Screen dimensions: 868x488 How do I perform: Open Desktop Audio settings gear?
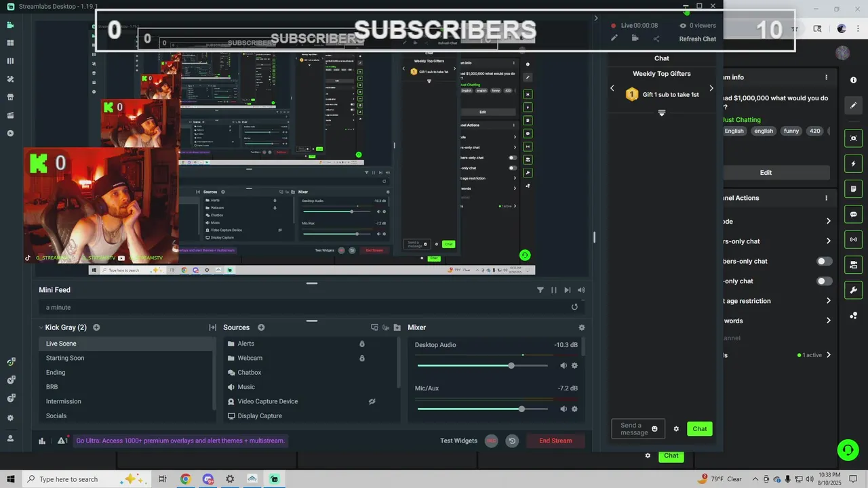[574, 365]
